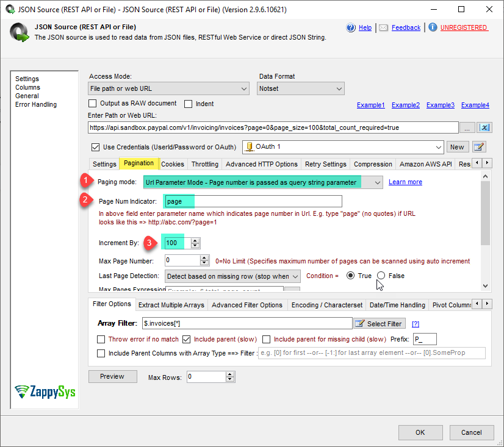Click the blue info icon beside UNREGISTERED

click(x=433, y=27)
